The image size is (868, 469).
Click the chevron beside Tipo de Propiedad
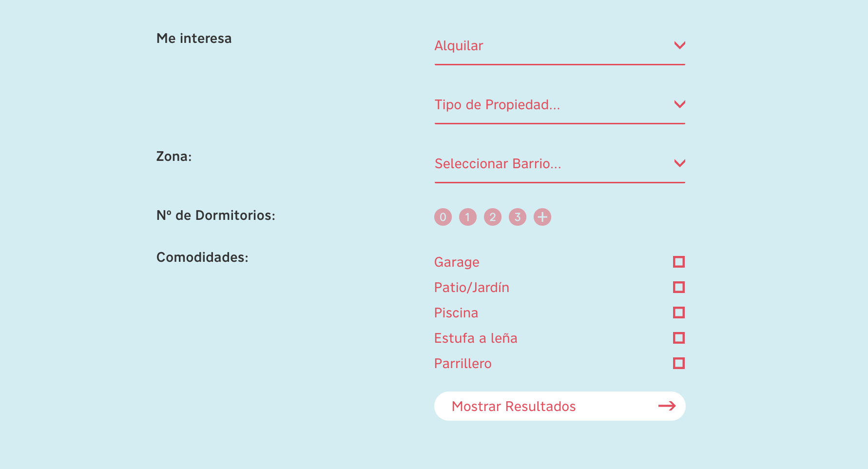click(x=679, y=104)
